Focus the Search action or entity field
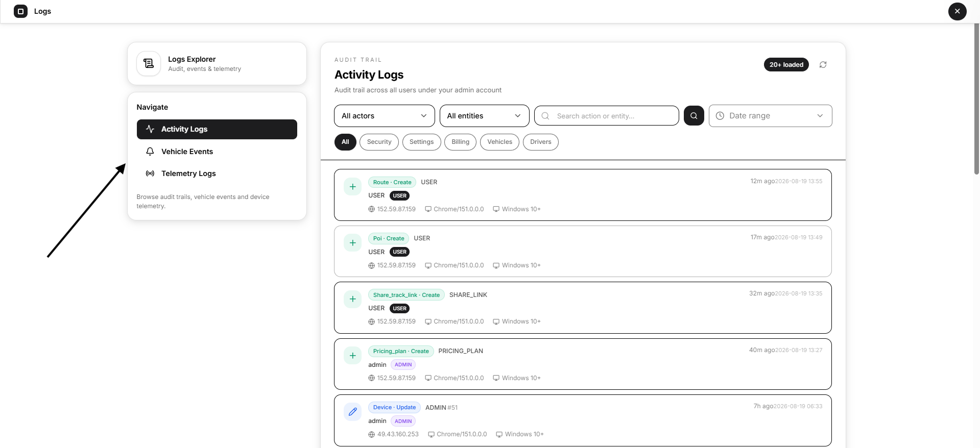The height and width of the screenshot is (448, 980). pos(606,116)
